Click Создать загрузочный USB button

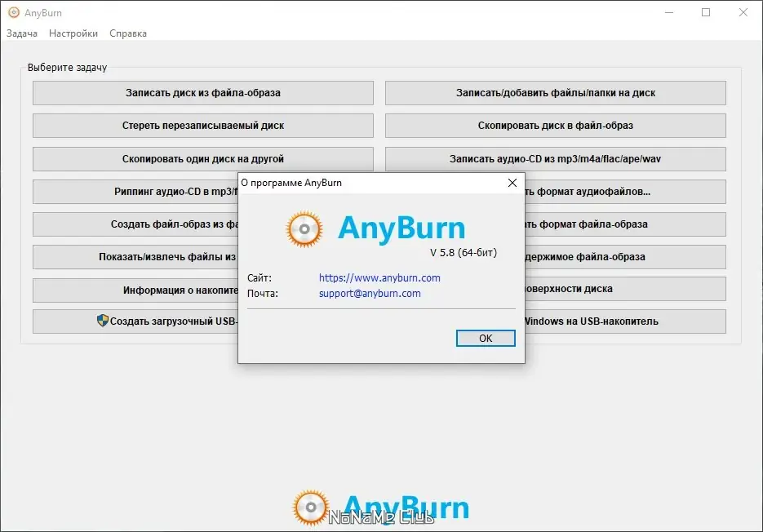(x=135, y=321)
